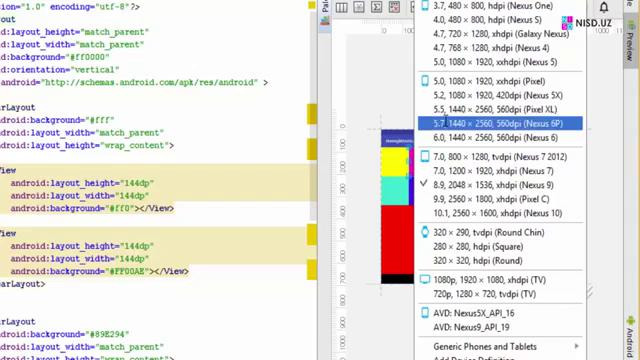The width and height of the screenshot is (640, 360).
Task: Click the red grid icon in preview toolbar
Action: (394, 7)
